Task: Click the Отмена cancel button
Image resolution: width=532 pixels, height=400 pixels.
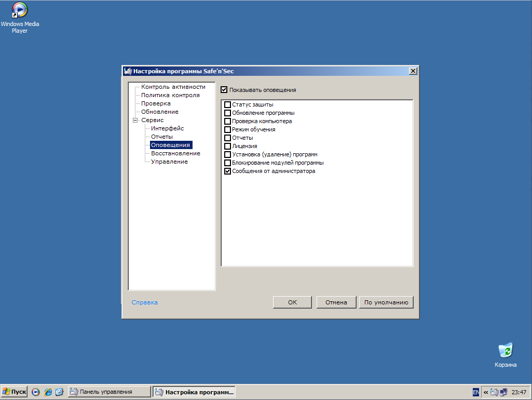Action: pyautogui.click(x=336, y=302)
